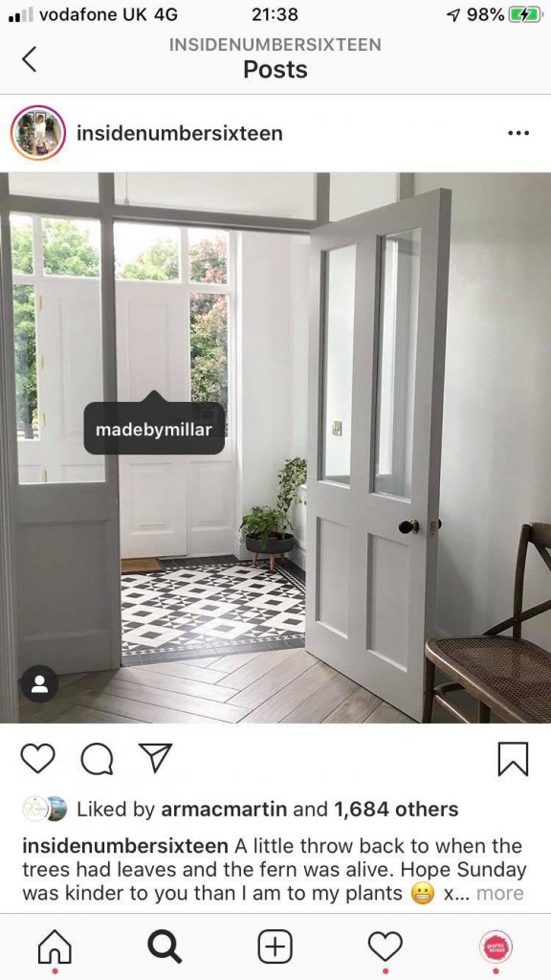The height and width of the screenshot is (980, 551).
Task: Tap the back arrow at top left
Action: tap(29, 58)
